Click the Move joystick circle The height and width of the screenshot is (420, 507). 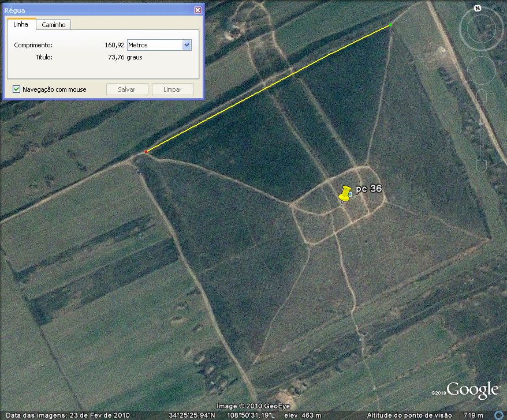pyautogui.click(x=481, y=70)
